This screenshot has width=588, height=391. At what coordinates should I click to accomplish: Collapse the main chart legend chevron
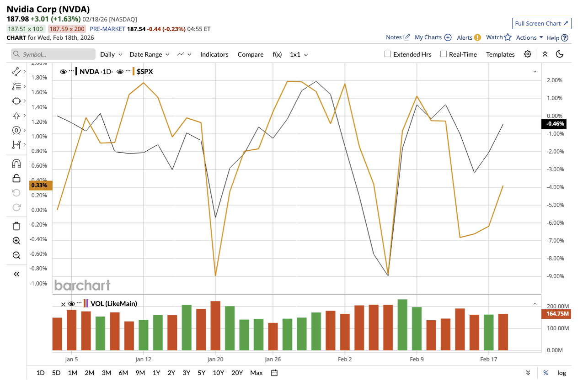(x=535, y=72)
